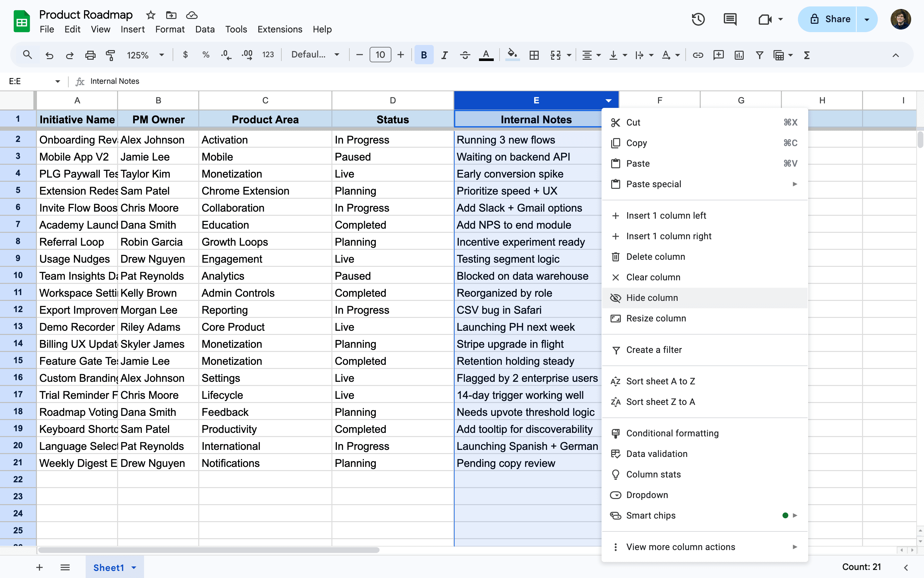The image size is (924, 578).
Task: Open the 123 more formats button
Action: [x=268, y=55]
